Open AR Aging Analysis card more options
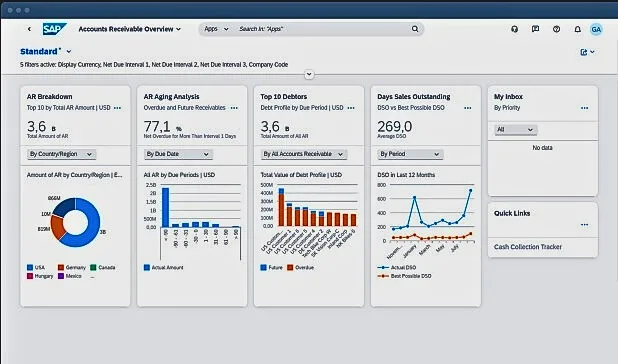Screen dimensions: 618x364 coord(234,108)
